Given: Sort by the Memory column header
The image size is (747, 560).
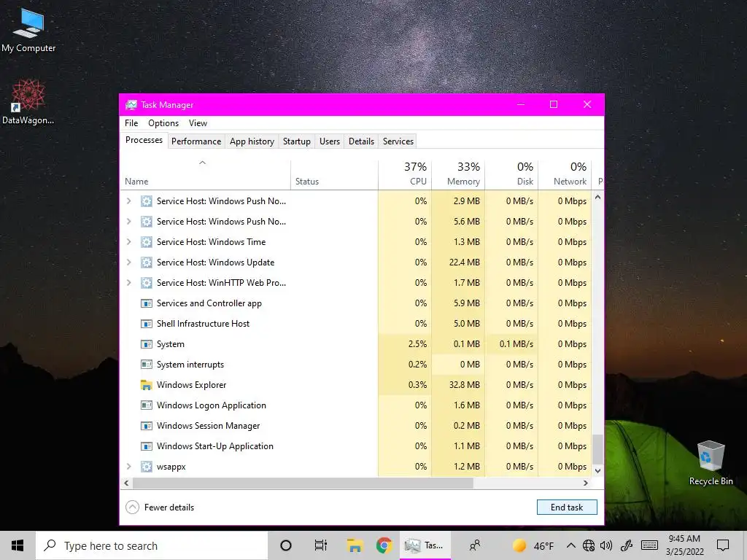Looking at the screenshot, I should [458, 175].
